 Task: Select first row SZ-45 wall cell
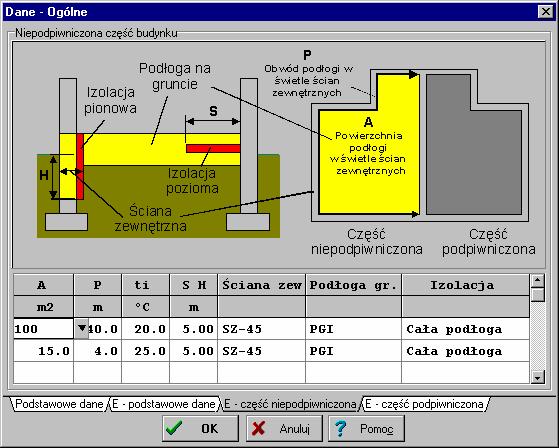pyautogui.click(x=261, y=329)
